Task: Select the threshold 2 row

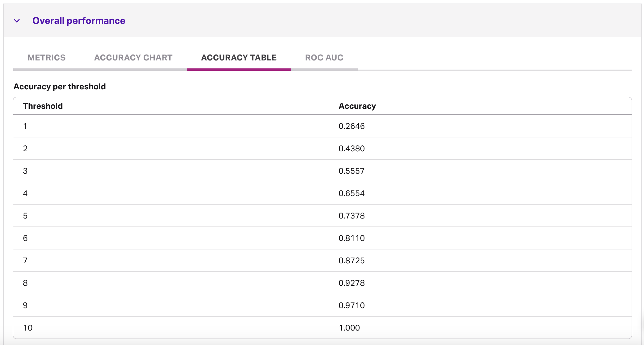Action: [x=25, y=149]
